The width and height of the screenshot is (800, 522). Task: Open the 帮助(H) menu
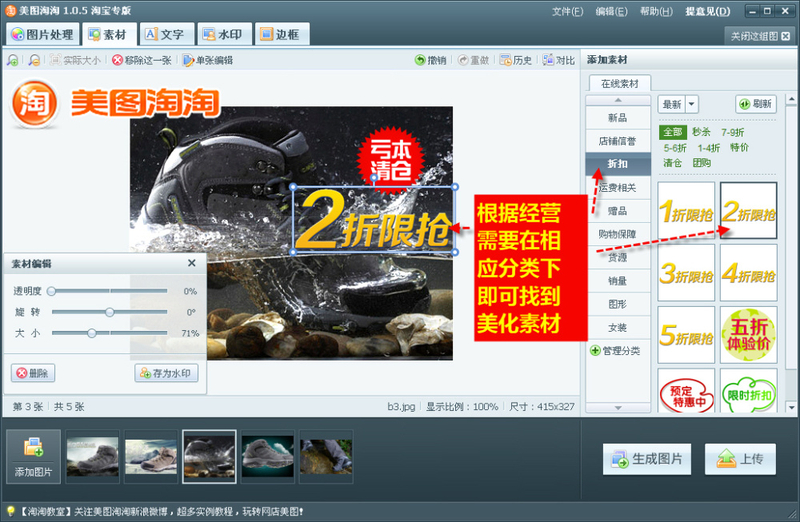657,11
